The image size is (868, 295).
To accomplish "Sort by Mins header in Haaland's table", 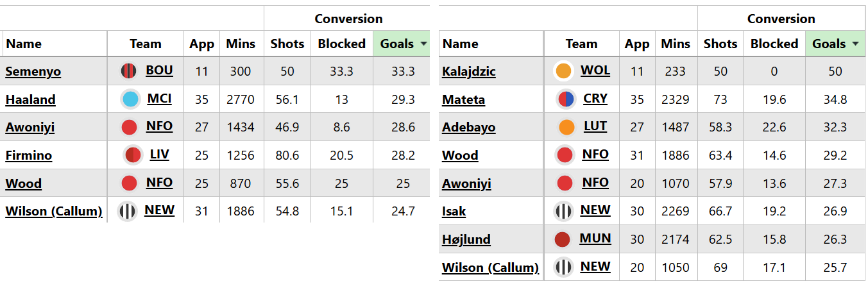I will pyautogui.click(x=241, y=44).
